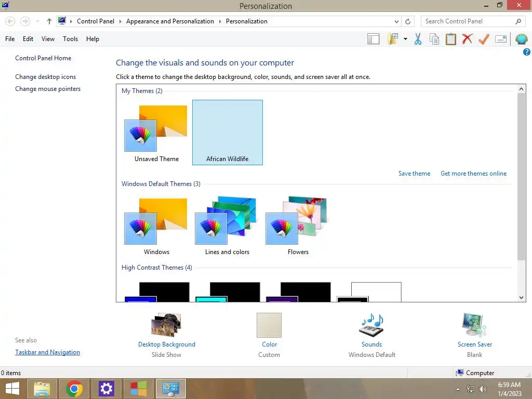Image resolution: width=532 pixels, height=399 pixels.
Task: Open Desktop Background settings
Action: 166,325
